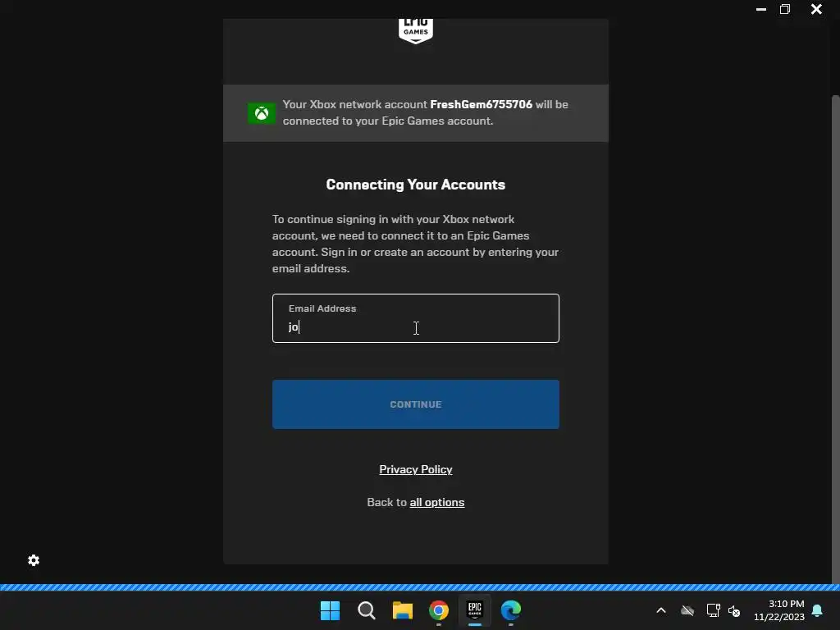Open Windows Start menu
Image resolution: width=840 pixels, height=630 pixels.
point(330,610)
